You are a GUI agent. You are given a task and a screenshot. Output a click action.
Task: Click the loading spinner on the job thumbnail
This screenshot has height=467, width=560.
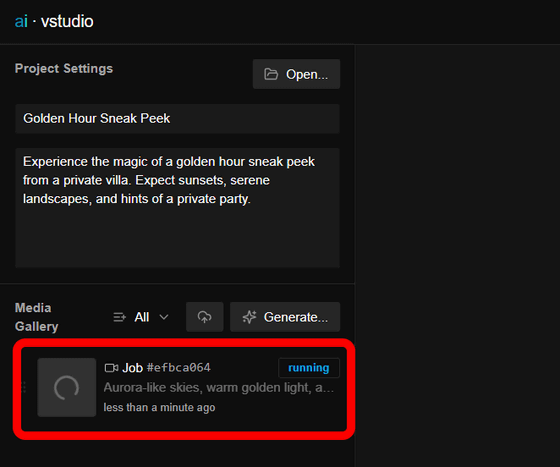pyautogui.click(x=66, y=387)
